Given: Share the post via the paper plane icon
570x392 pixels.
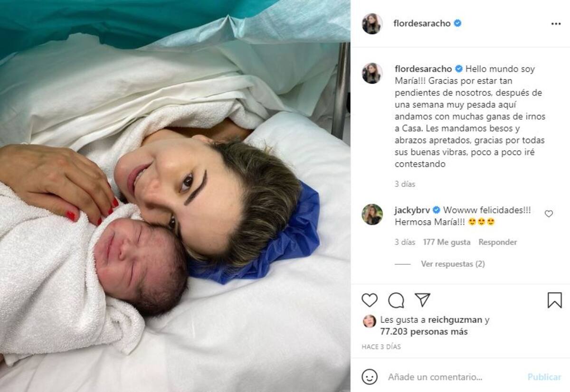Looking at the screenshot, I should (422, 300).
